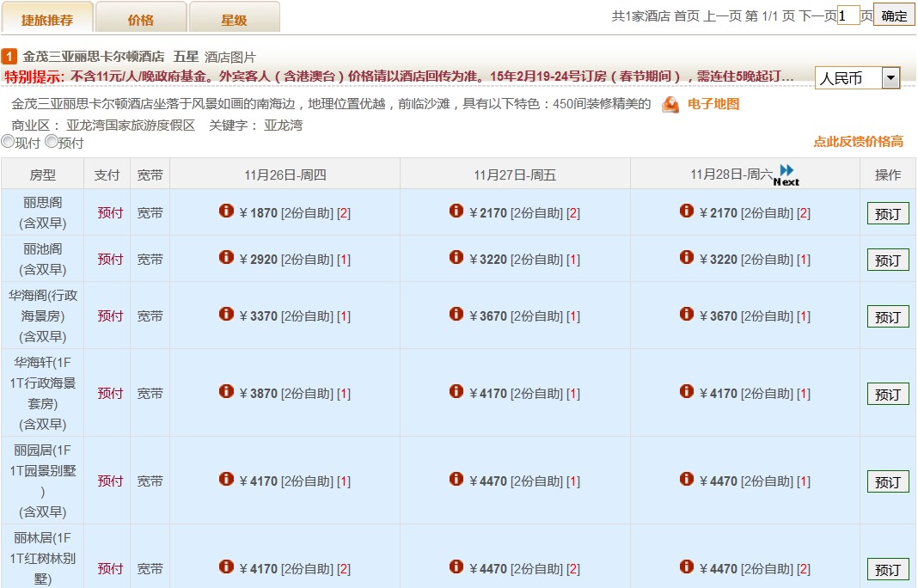Click info icon beside ¥3870 price for 华海轩
The height and width of the screenshot is (588, 918).
click(226, 392)
